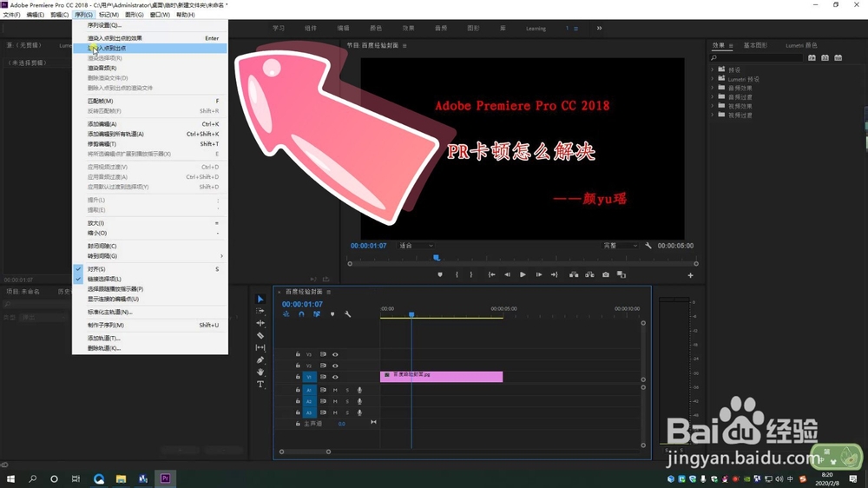Image resolution: width=868 pixels, height=488 pixels.
Task: Enable voice-over record on track A3
Action: click(360, 412)
